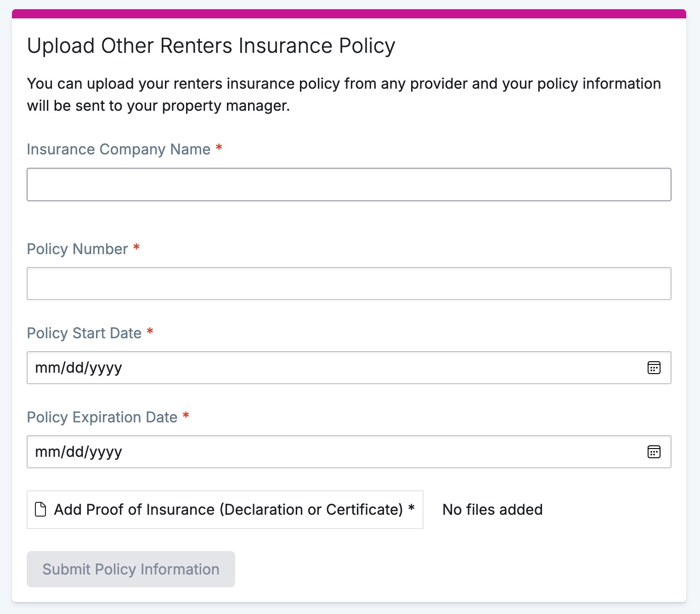Click the Upload Other Renters Insurance Policy heading
Image resolution: width=700 pixels, height=614 pixels.
pyautogui.click(x=211, y=46)
